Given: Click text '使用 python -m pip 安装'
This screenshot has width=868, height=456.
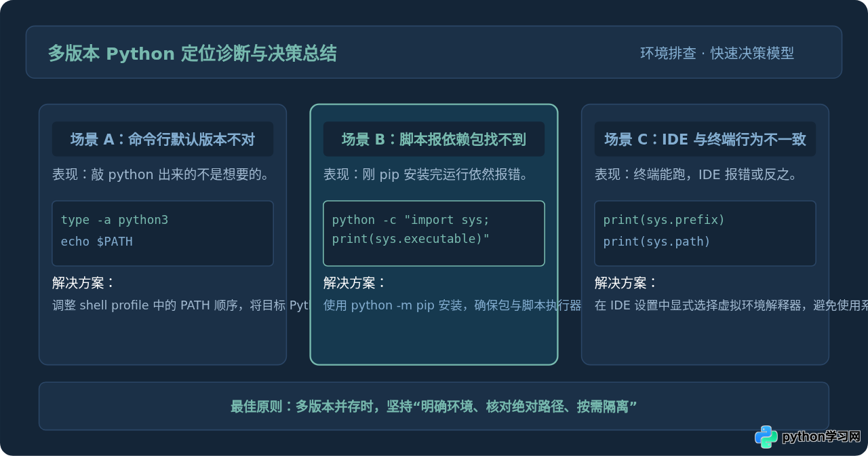Looking at the screenshot, I should pos(393,305).
